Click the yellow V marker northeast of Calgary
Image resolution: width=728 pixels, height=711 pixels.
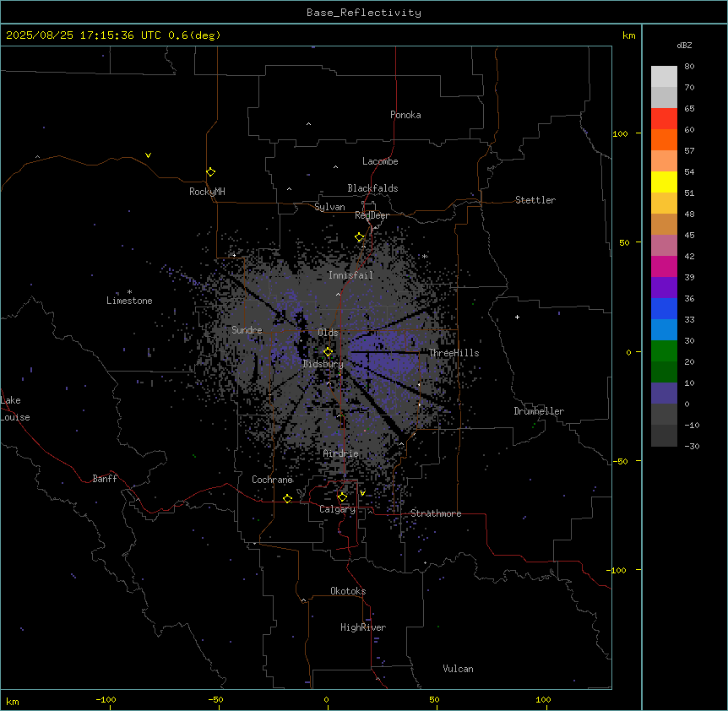(x=362, y=493)
